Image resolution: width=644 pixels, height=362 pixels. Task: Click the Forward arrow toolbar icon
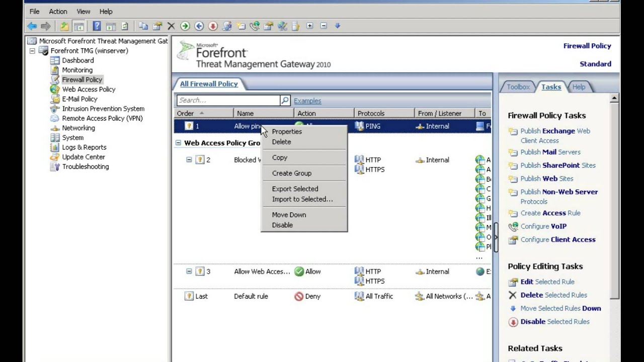pyautogui.click(x=46, y=26)
